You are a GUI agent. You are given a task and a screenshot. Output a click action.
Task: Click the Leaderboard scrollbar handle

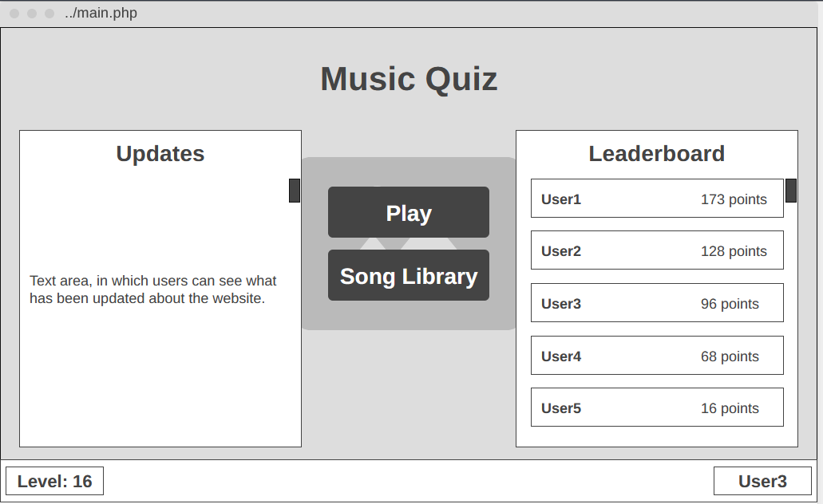click(791, 191)
